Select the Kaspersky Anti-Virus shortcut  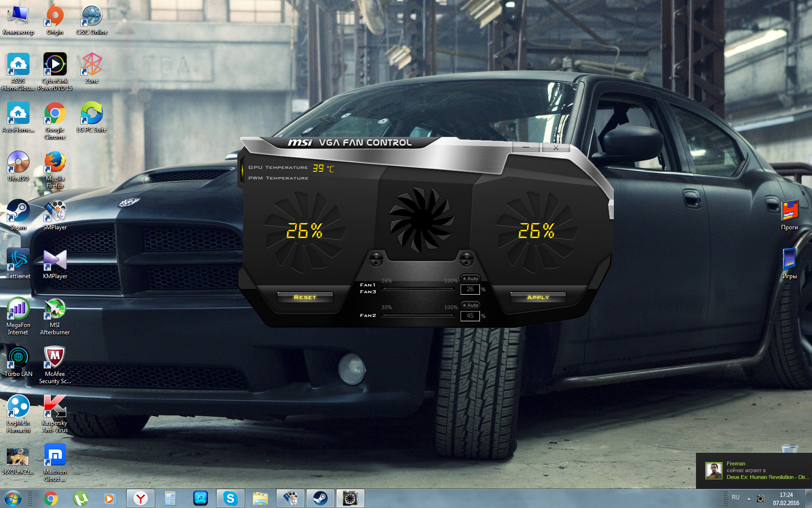(x=55, y=414)
